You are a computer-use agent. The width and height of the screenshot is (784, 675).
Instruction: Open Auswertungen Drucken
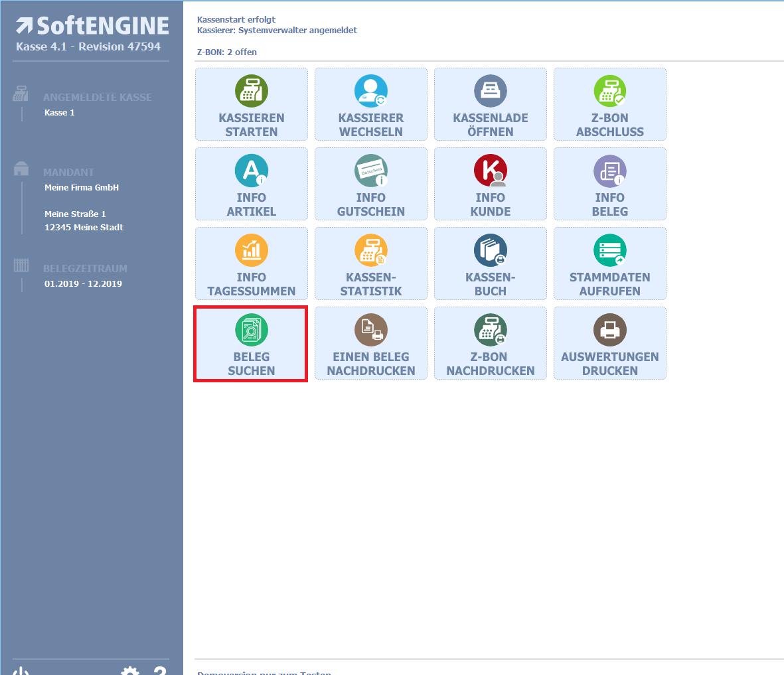coord(609,343)
